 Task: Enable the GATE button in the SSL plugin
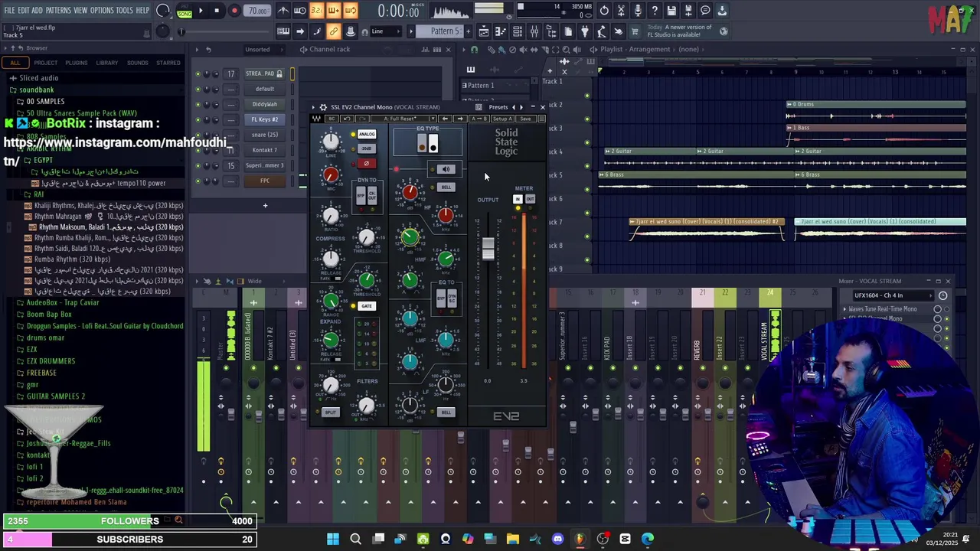367,306
